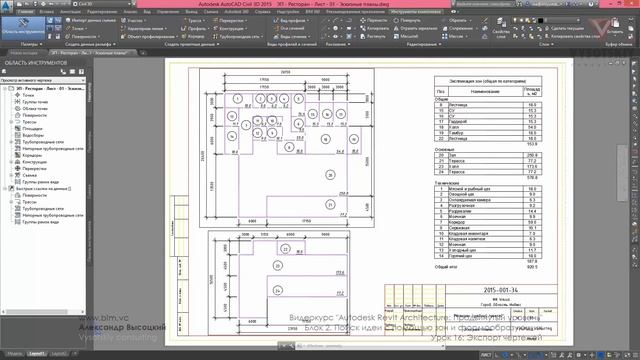Expand the Конструкции tree node
640x360 pixels.
pos(11,162)
